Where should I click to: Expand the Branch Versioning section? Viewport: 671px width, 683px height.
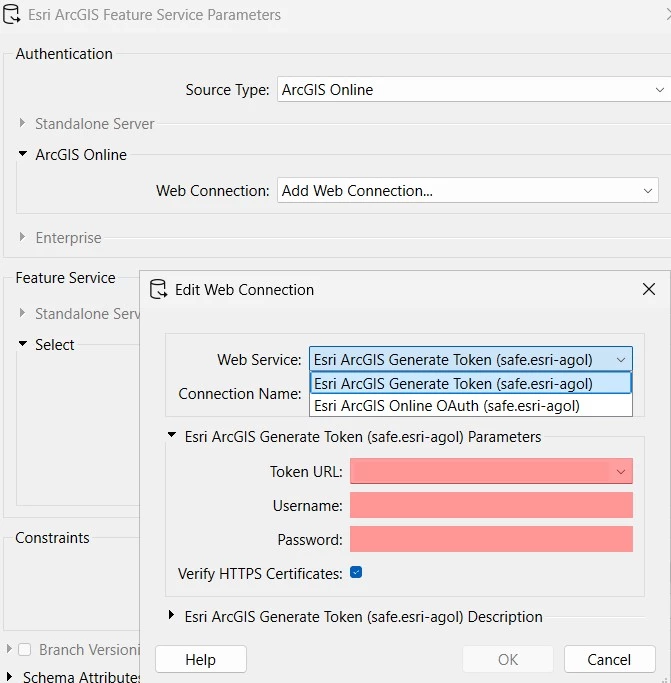tap(9, 649)
